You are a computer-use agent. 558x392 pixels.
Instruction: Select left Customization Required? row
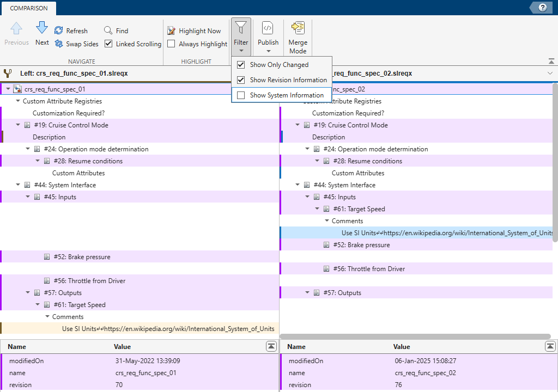(x=139, y=113)
